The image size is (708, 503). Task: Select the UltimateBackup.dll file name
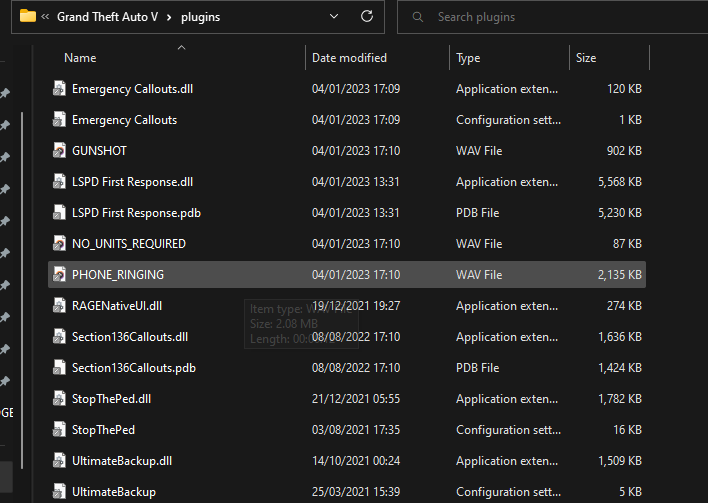(x=122, y=461)
